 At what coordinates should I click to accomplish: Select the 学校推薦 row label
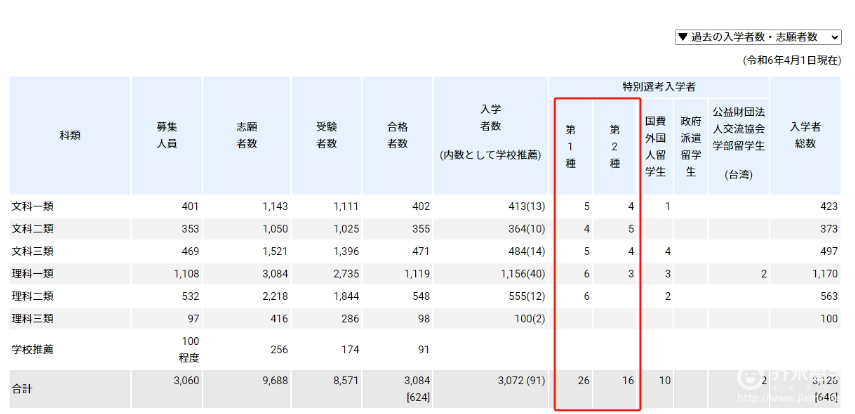pos(32,350)
